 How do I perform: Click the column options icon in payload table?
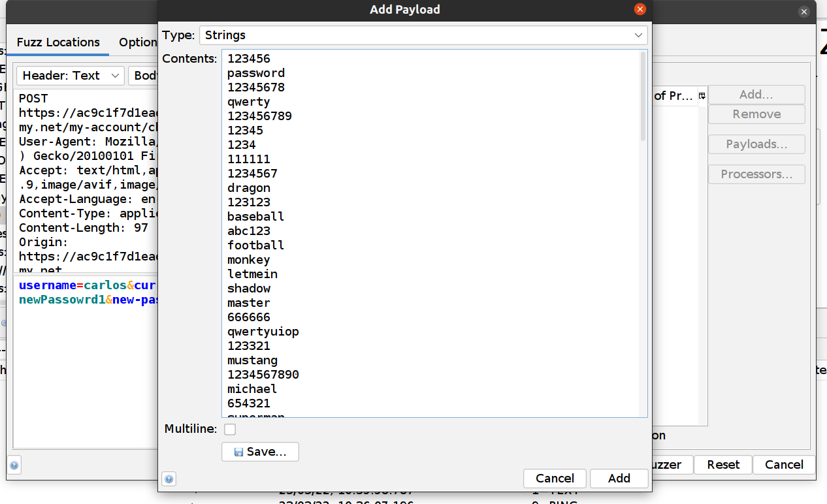pos(702,96)
